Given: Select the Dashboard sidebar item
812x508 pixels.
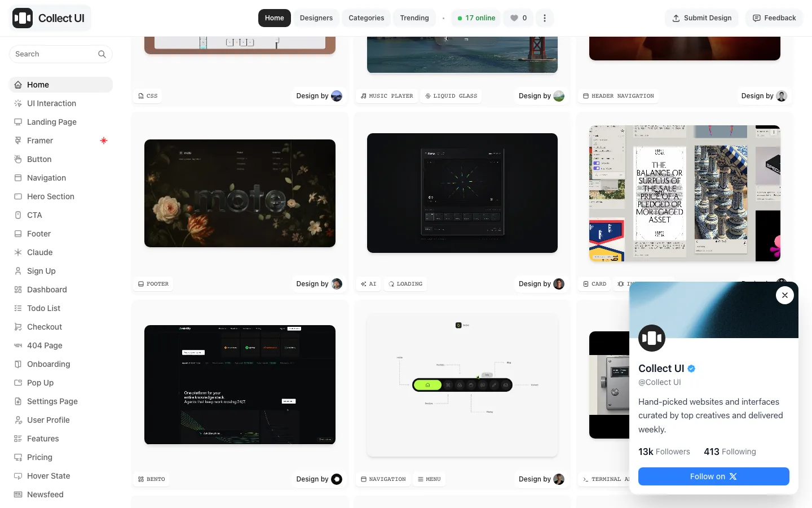Looking at the screenshot, I should (61, 290).
